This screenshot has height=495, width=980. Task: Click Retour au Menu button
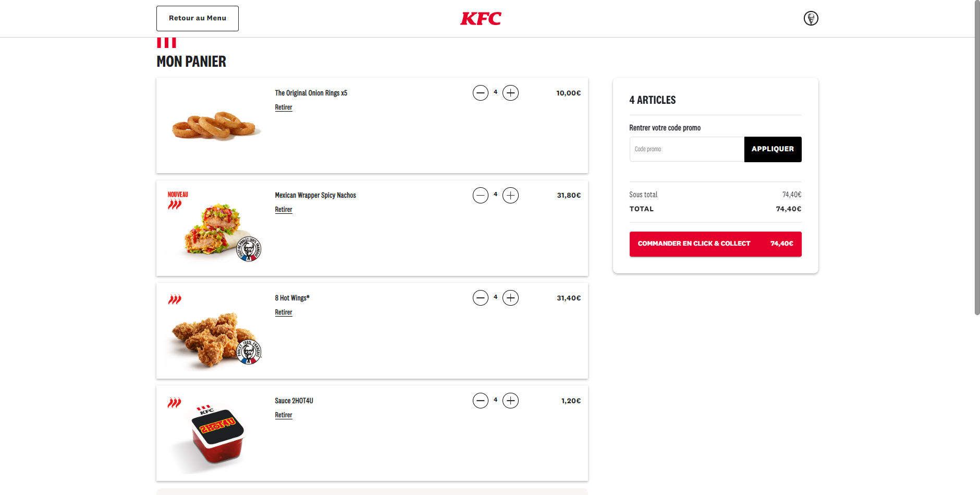click(198, 18)
